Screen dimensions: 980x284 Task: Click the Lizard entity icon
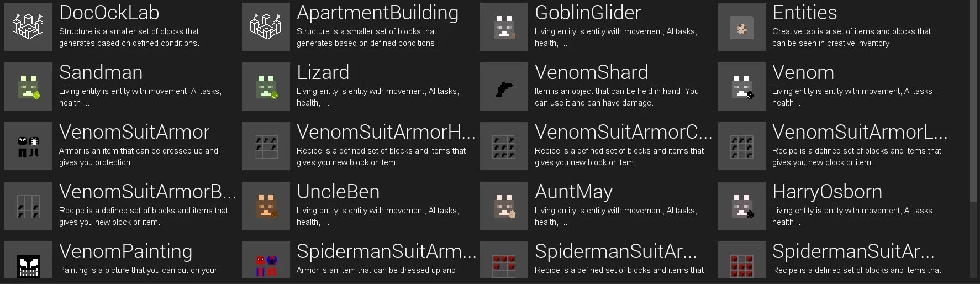click(x=266, y=86)
